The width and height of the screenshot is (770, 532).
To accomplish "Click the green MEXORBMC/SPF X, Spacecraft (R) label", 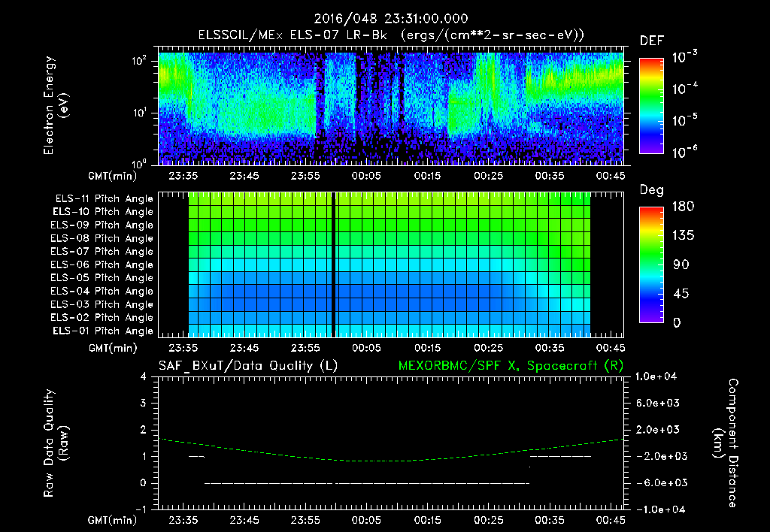I will tap(511, 366).
